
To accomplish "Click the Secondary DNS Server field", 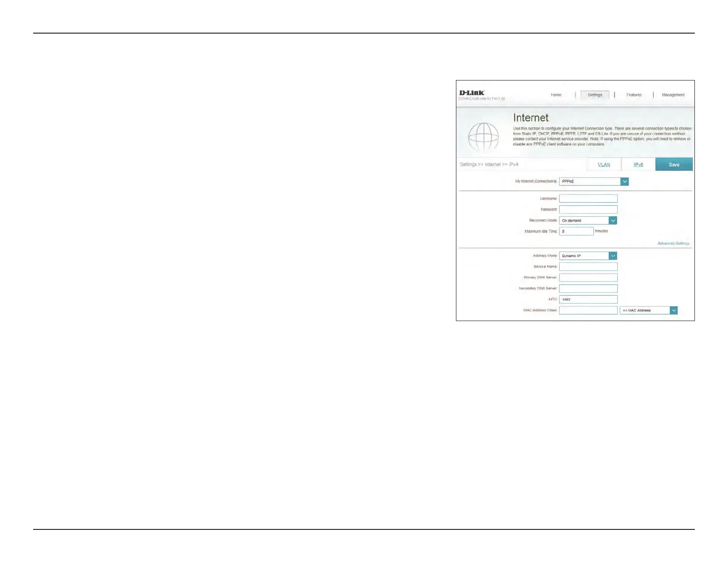I will [588, 288].
